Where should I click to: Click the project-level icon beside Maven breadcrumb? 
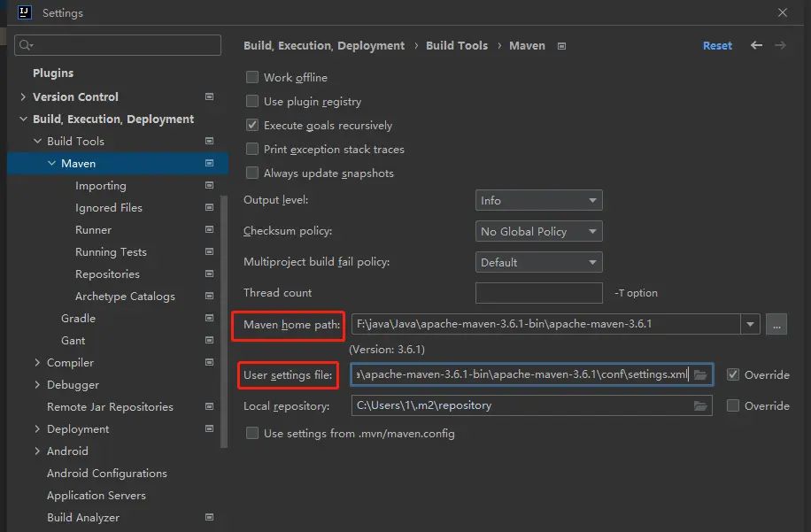[561, 46]
